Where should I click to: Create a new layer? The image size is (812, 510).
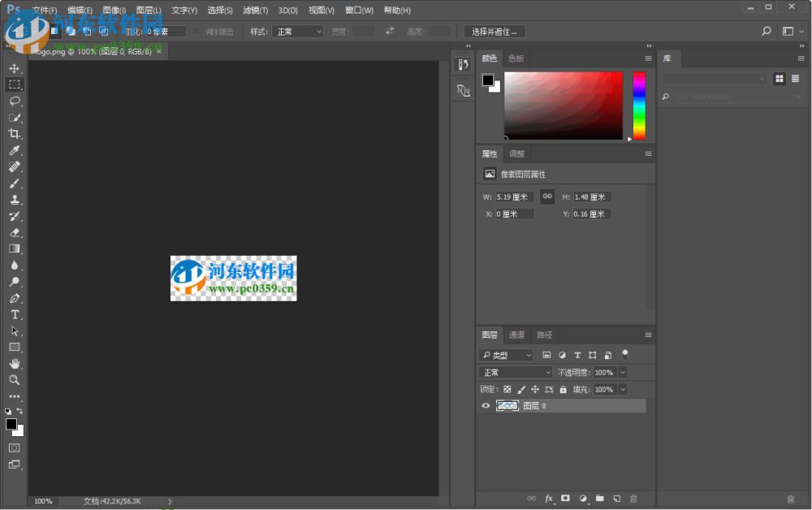[616, 499]
